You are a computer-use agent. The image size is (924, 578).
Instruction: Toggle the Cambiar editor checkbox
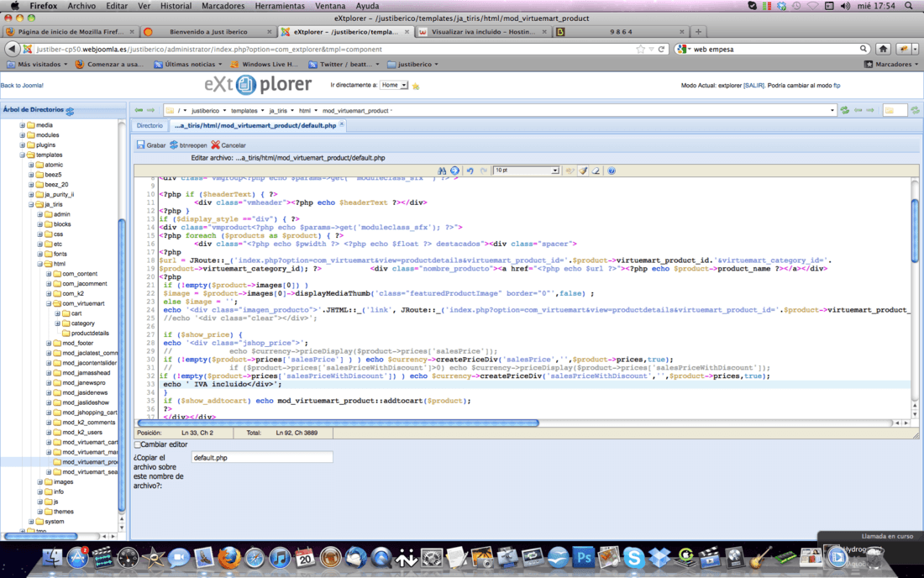pos(137,445)
